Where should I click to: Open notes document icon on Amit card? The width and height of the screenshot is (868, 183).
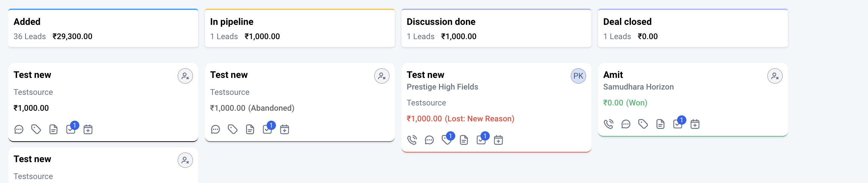tap(660, 124)
